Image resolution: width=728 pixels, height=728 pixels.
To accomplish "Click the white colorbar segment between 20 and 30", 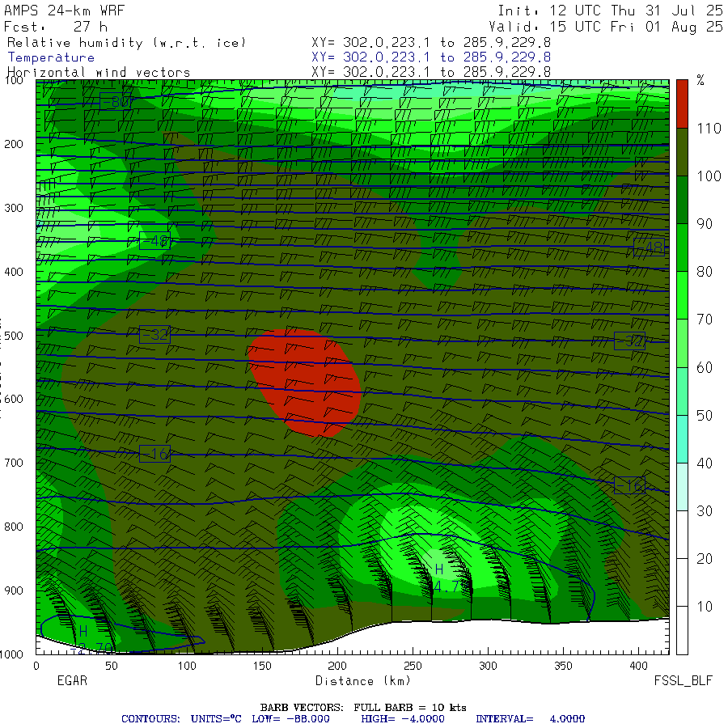I will point(682,535).
